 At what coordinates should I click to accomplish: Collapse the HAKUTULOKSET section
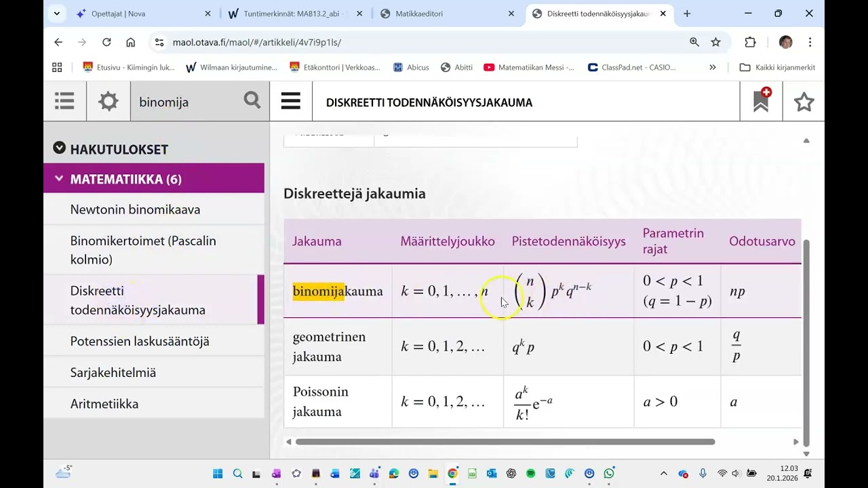(x=60, y=148)
